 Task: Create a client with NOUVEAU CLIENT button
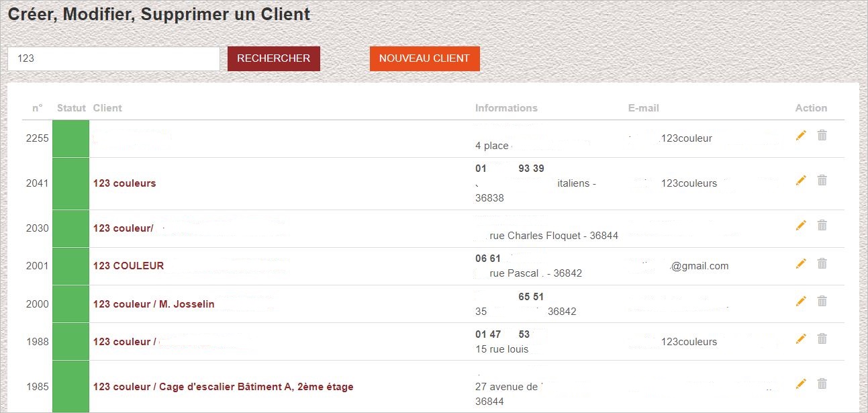point(424,58)
